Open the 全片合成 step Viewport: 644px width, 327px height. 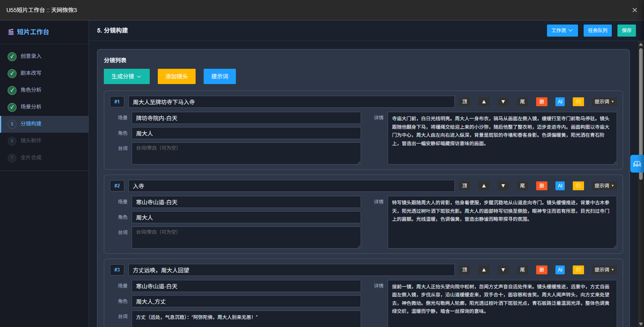point(44,158)
